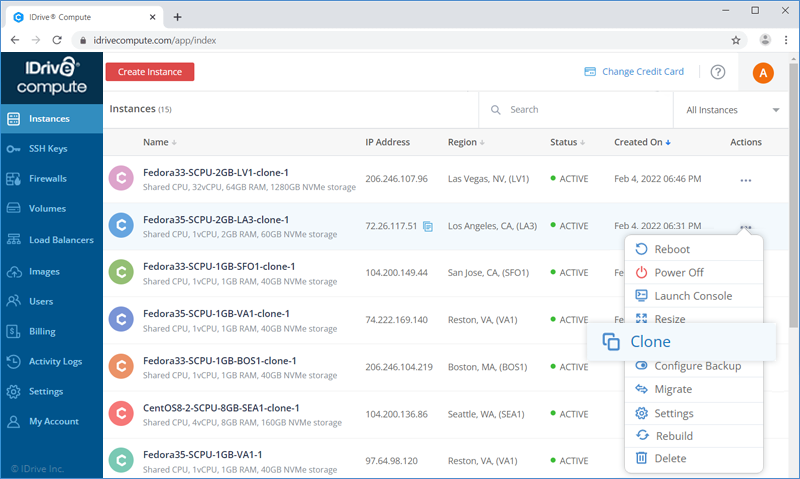Sort instances by Region column

(x=466, y=142)
